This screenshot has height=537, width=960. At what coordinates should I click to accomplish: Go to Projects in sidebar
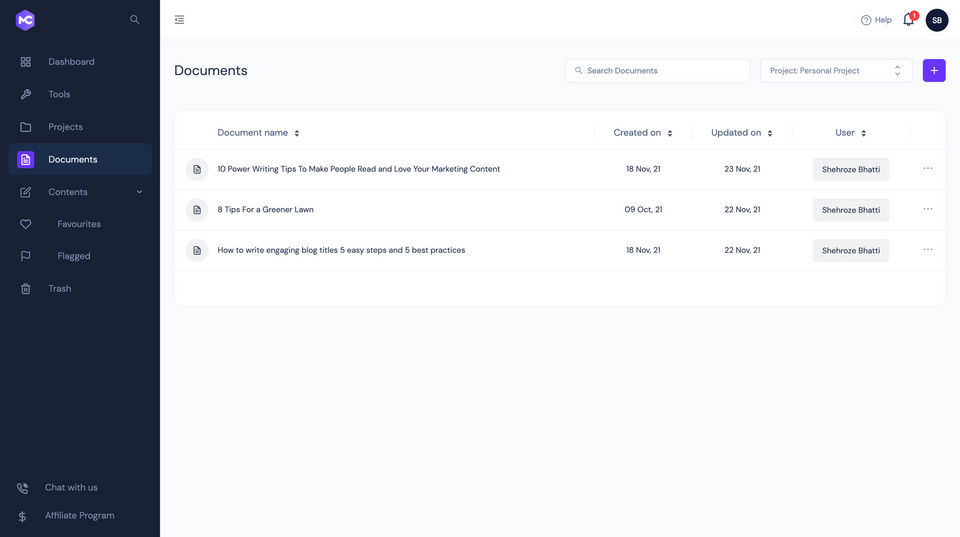[80, 127]
